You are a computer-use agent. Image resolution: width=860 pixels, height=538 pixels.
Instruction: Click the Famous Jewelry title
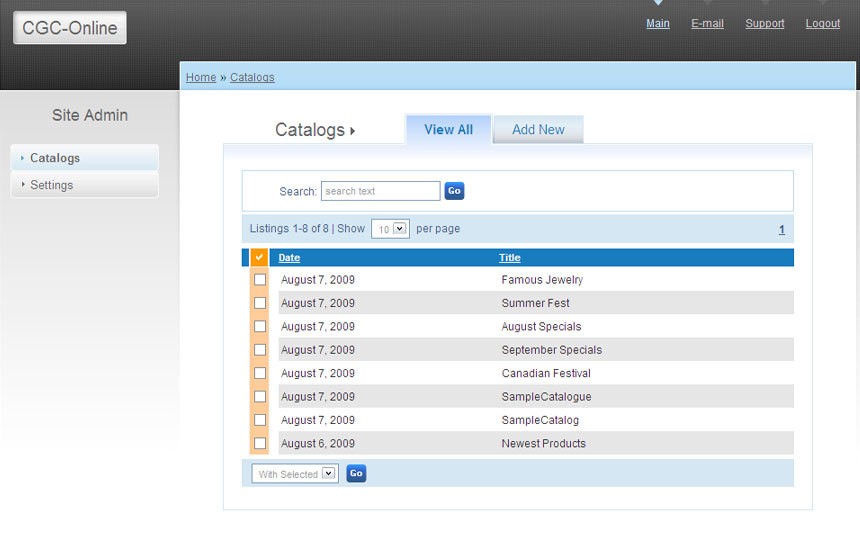pyautogui.click(x=542, y=280)
